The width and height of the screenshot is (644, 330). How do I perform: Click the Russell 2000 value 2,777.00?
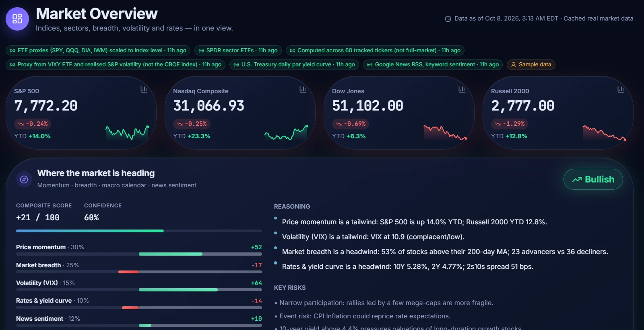523,106
